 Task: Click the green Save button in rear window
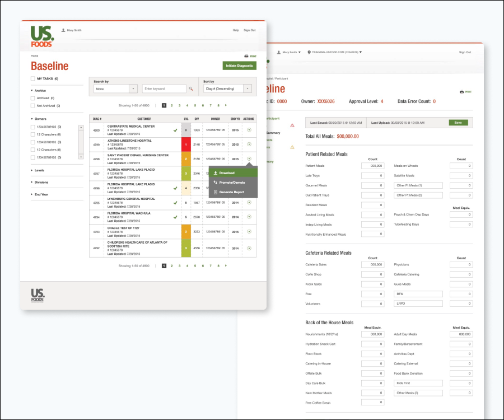point(458,123)
